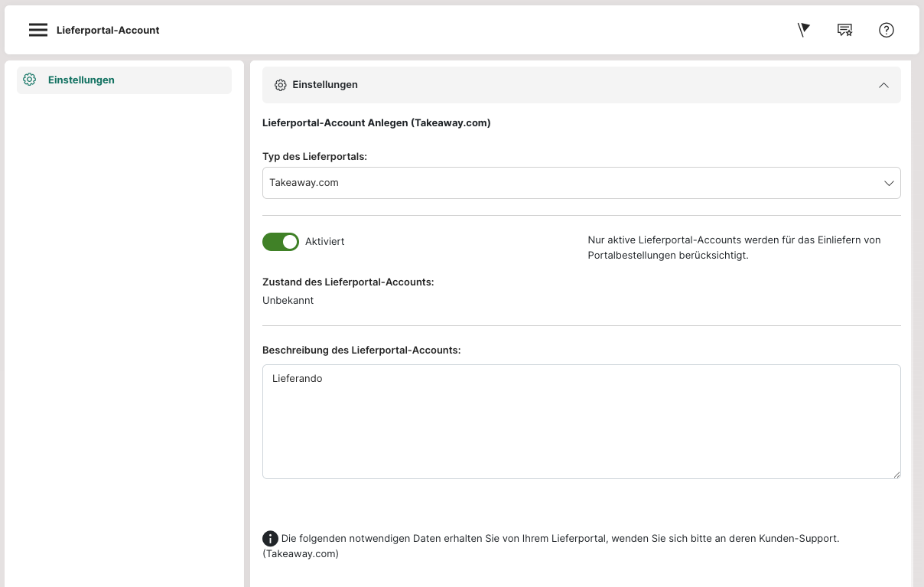Click the gear icon in the sidebar
This screenshot has height=587, width=924.
[x=30, y=80]
